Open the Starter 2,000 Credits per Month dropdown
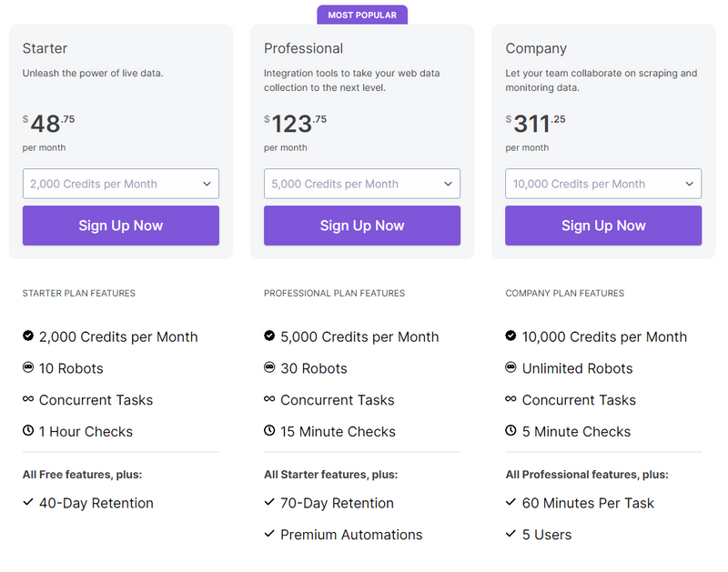This screenshot has width=728, height=572. [x=121, y=184]
